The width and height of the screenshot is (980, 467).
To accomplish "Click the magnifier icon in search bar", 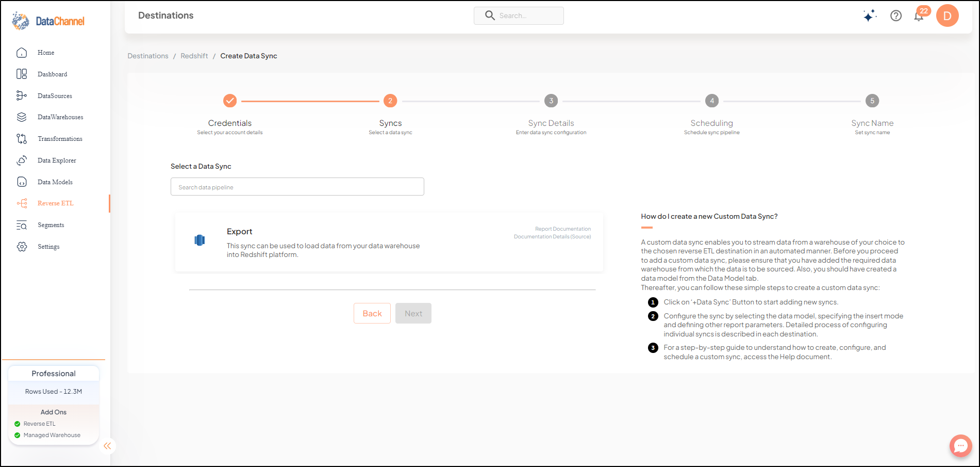I will point(490,15).
